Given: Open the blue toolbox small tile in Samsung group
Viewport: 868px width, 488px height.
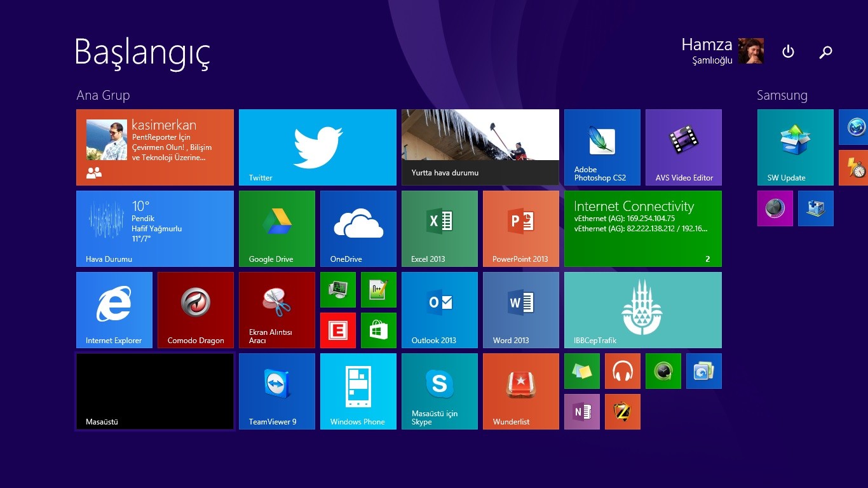Looking at the screenshot, I should pos(816,208).
